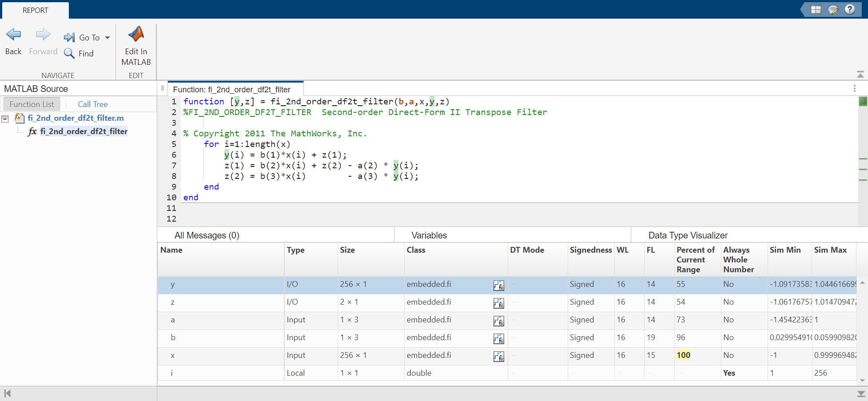Click the variables table vertical scrollbar down arrow
The width and height of the screenshot is (868, 401).
click(x=862, y=381)
